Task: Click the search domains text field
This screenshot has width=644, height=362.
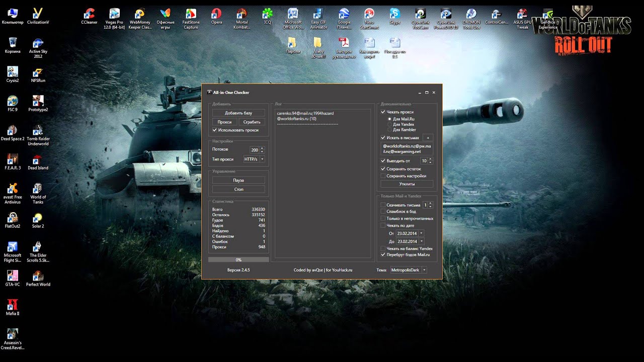Action: (407, 148)
